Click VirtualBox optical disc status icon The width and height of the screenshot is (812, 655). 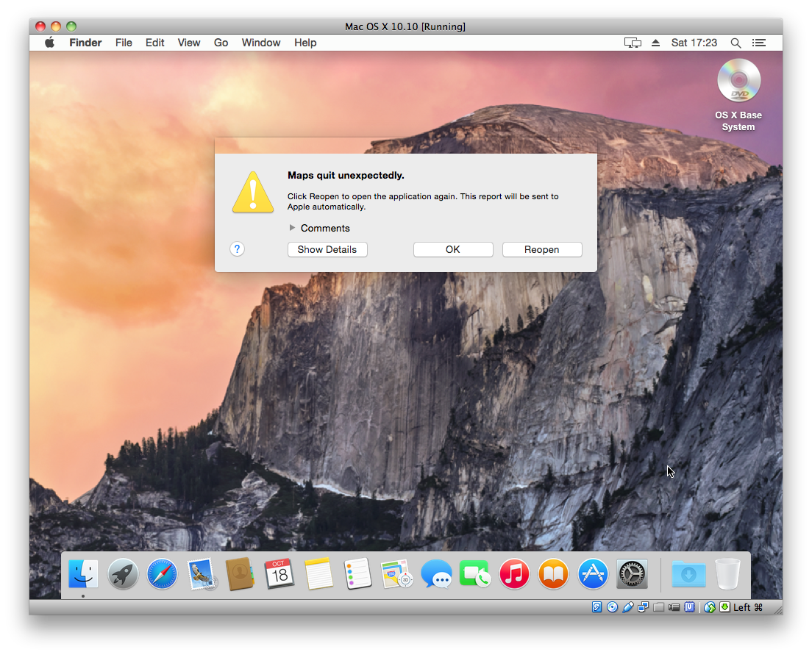pos(612,606)
